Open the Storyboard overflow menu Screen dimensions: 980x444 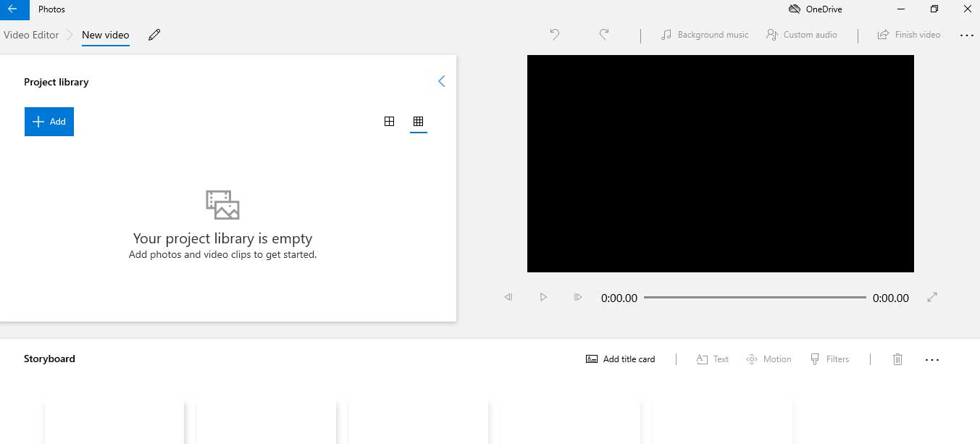[x=932, y=359]
